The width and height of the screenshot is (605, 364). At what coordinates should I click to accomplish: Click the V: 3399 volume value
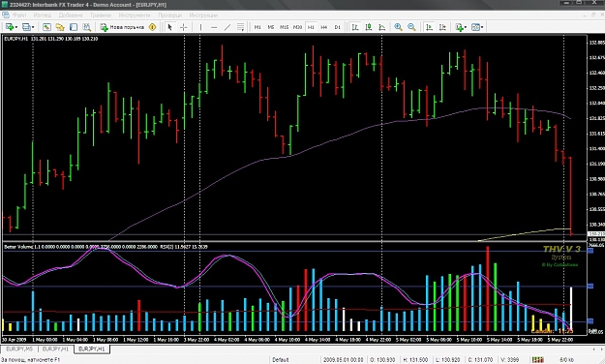[510, 360]
